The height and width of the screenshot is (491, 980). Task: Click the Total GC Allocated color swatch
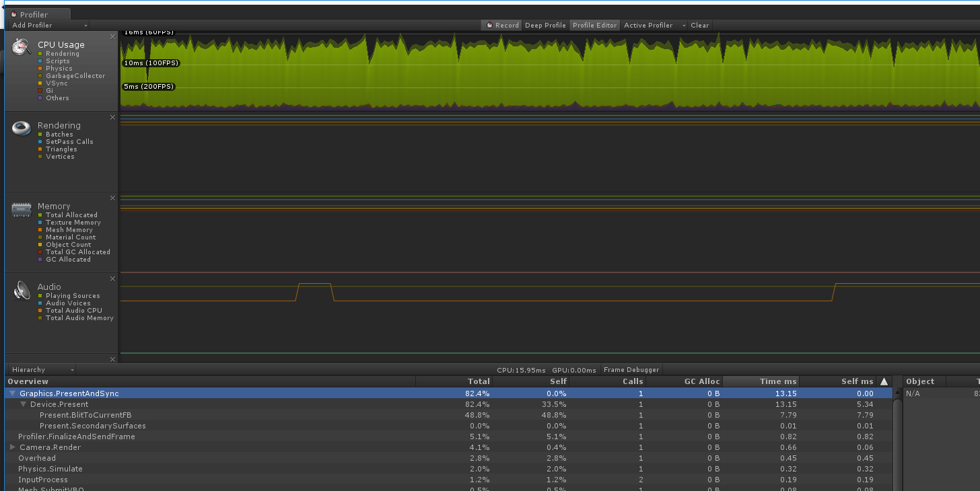point(40,252)
